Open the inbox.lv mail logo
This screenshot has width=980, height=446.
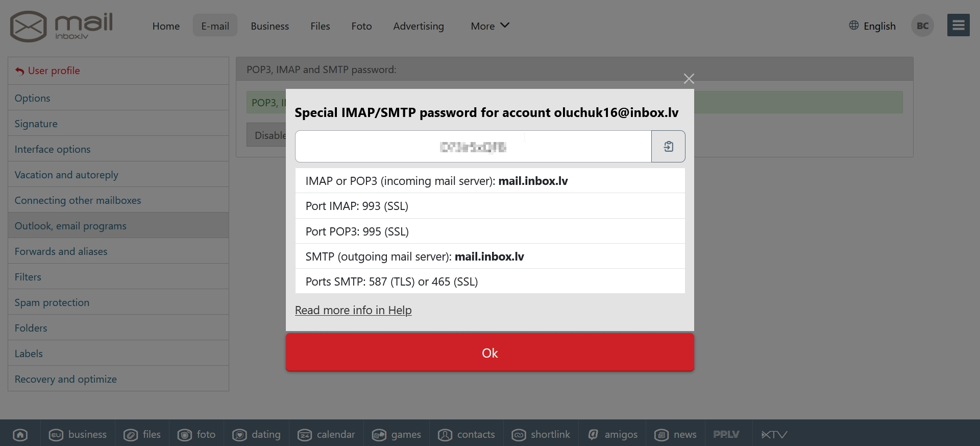click(61, 26)
